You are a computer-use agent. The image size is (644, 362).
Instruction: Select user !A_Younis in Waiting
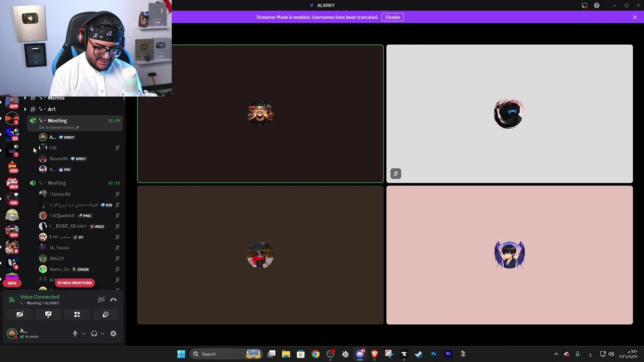79,248
